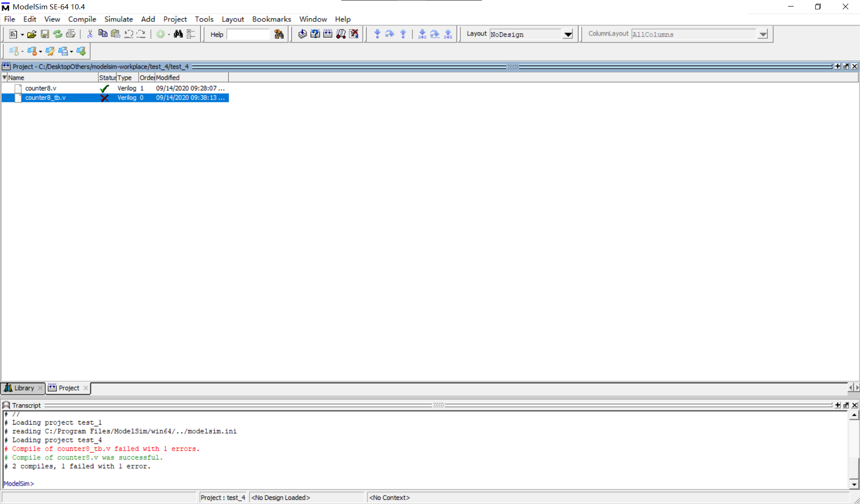Open the Add menu

click(x=148, y=19)
